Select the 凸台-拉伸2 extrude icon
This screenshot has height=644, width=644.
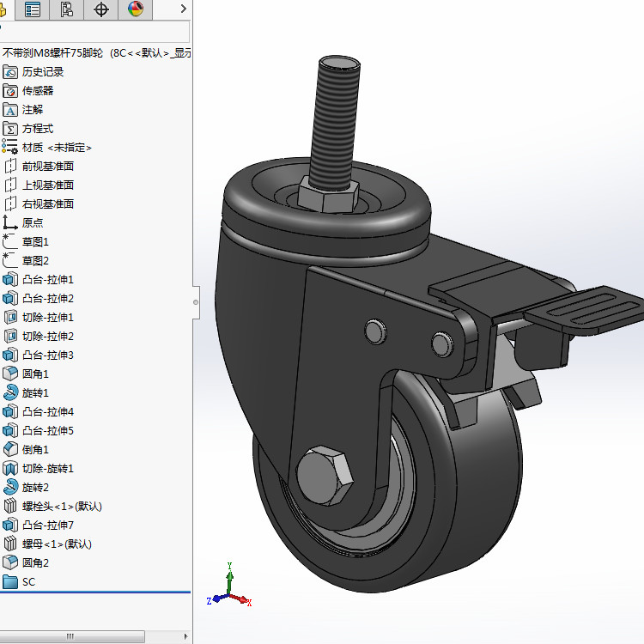(10, 299)
